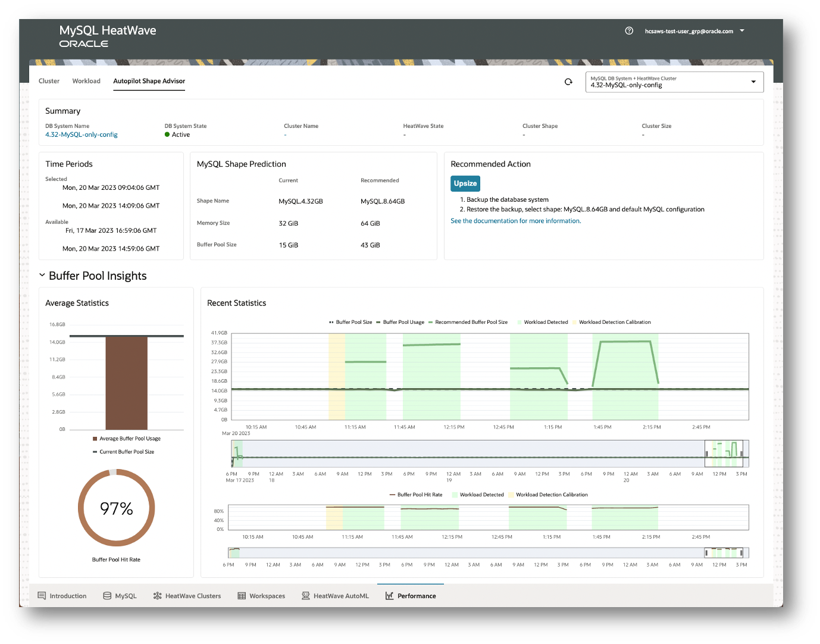
Task: Open the documentation link for more information
Action: click(x=515, y=220)
